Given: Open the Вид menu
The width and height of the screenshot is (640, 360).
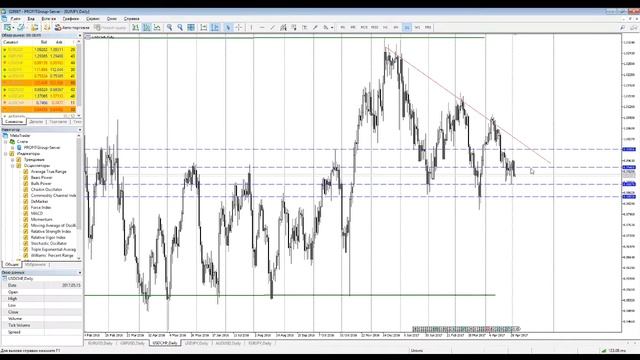Looking at the screenshot, I should 31,19.
